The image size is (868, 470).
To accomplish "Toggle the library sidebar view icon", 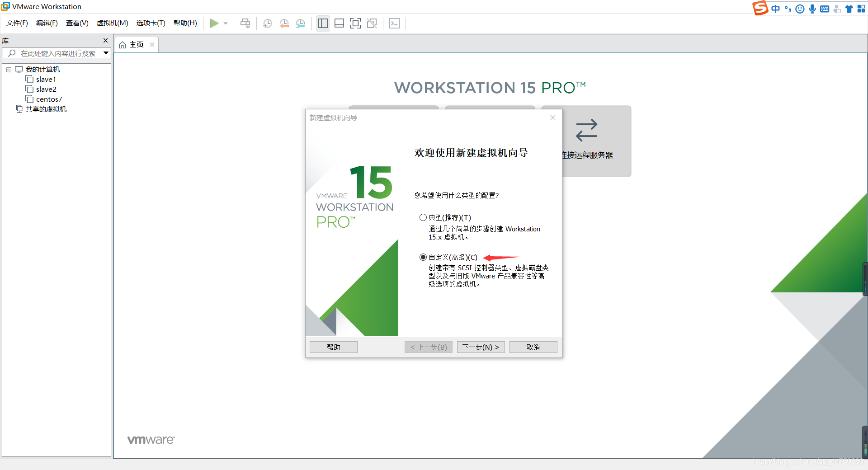I will (x=323, y=23).
